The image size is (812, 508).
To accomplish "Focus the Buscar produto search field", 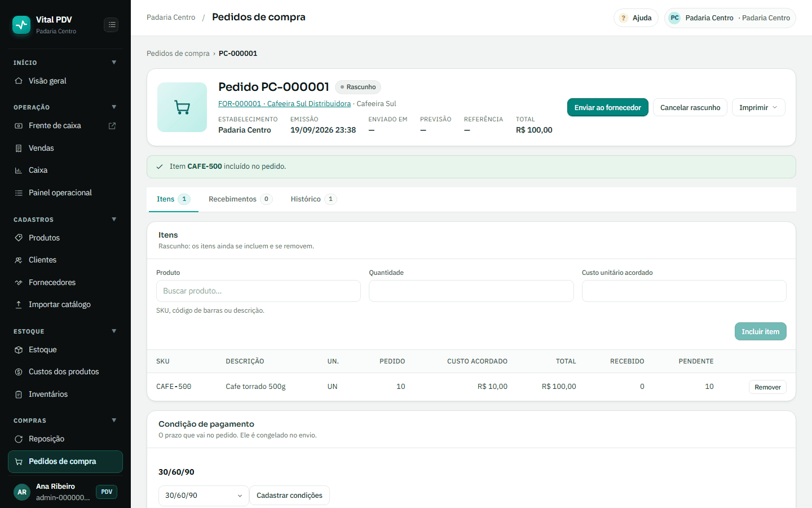I will tap(258, 291).
